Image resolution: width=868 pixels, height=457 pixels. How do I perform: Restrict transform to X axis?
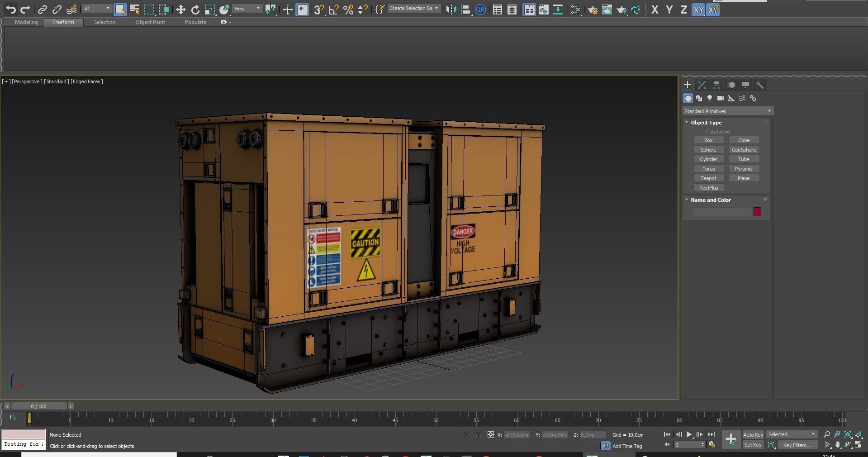pos(655,10)
